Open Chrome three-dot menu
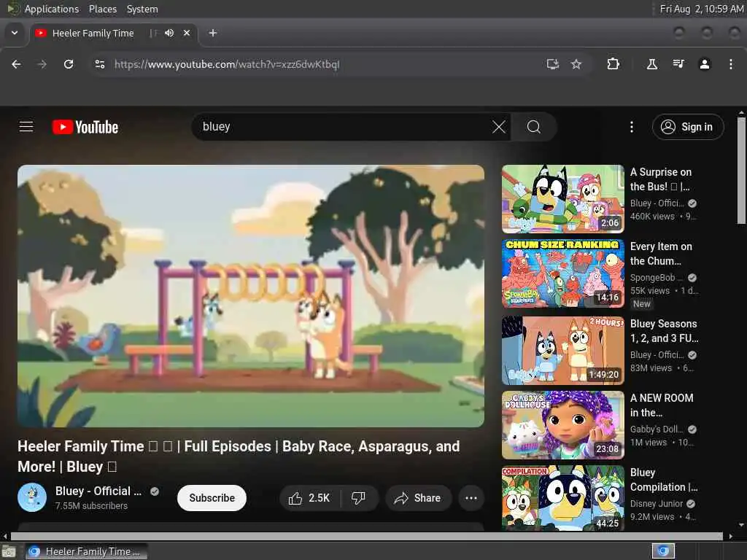The width and height of the screenshot is (747, 560). (731, 64)
